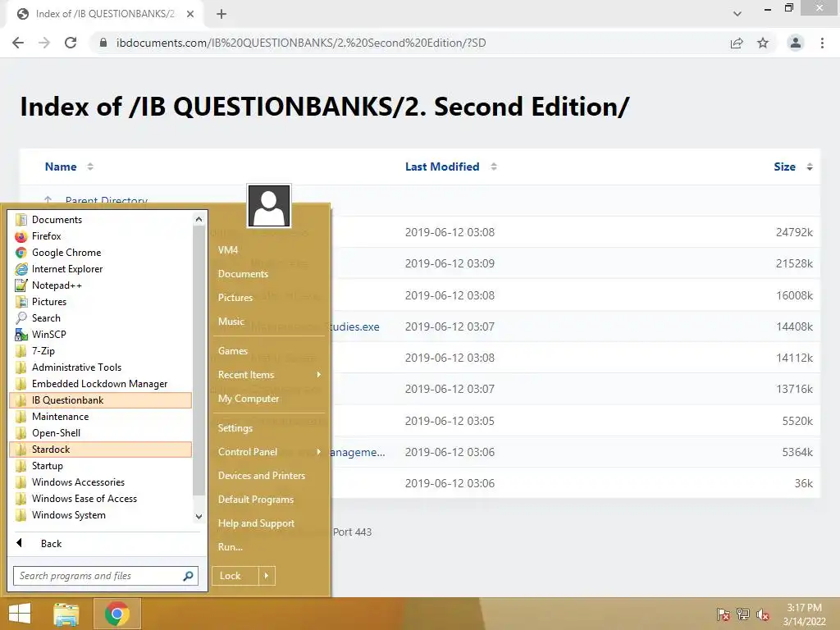This screenshot has height=630, width=840.
Task: Open Help and Support
Action: click(269, 523)
